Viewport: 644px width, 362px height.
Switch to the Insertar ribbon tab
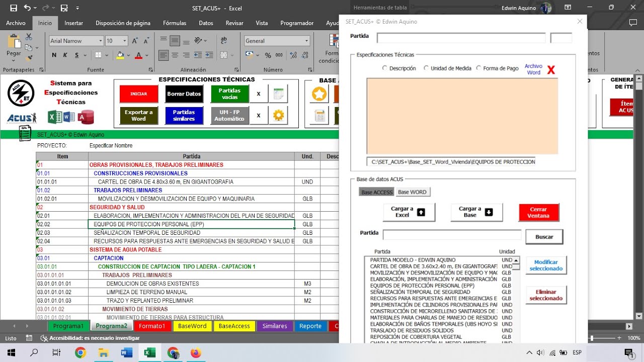coord(73,23)
